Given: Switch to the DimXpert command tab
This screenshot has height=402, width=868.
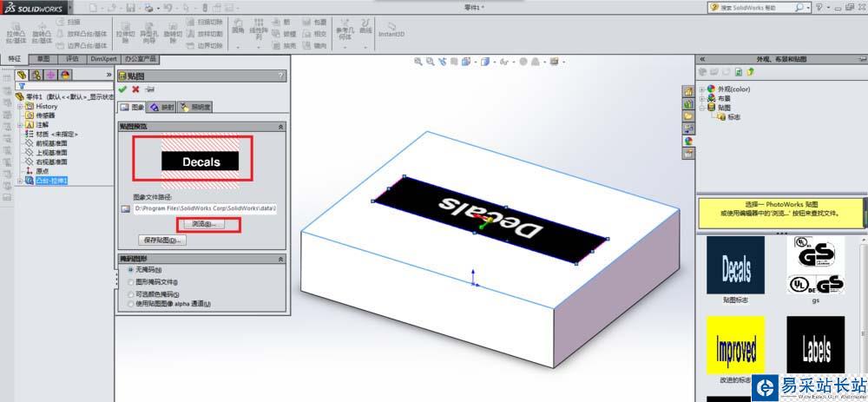Looking at the screenshot, I should (104, 59).
